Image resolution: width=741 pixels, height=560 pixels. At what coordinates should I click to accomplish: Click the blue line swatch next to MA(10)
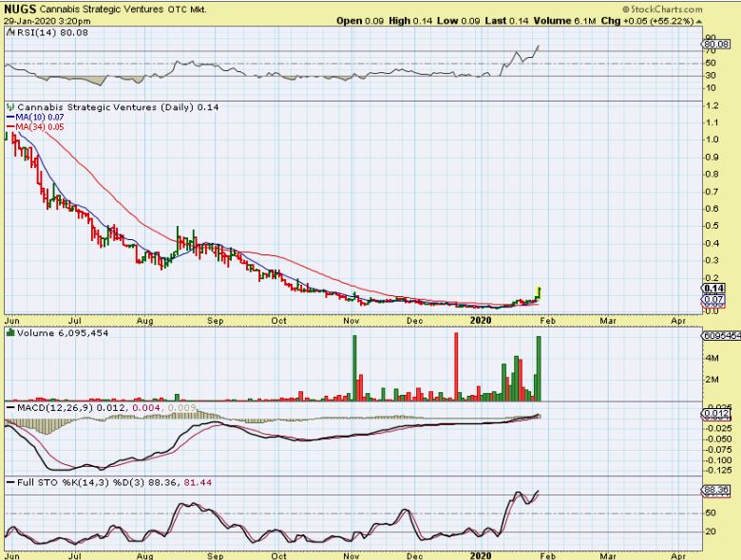[x=10, y=117]
